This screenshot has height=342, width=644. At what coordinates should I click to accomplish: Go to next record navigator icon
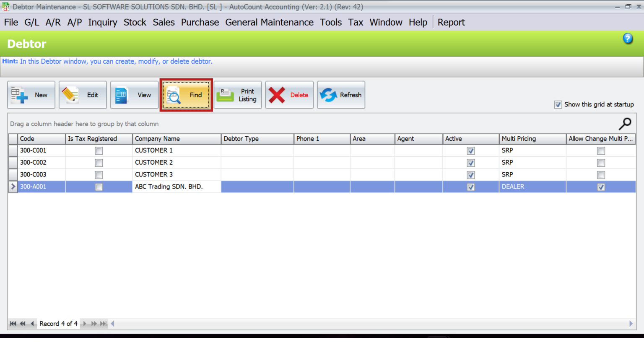coord(85,324)
